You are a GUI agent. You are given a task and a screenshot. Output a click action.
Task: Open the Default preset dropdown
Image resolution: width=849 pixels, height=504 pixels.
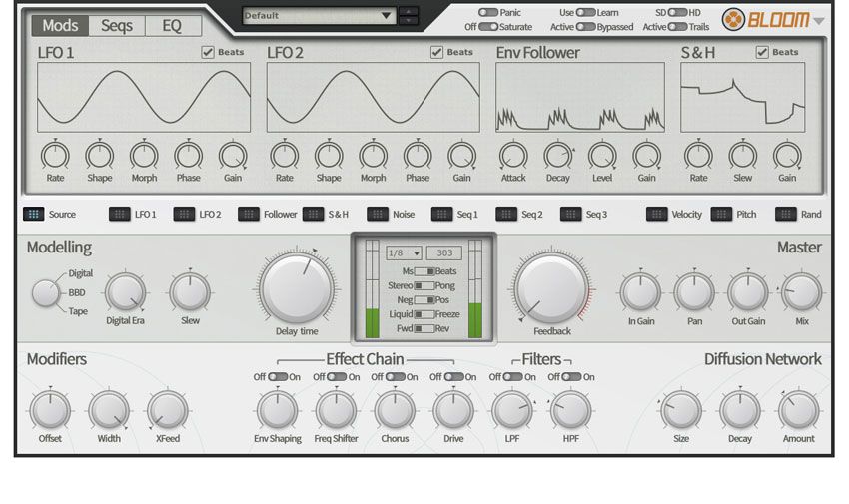(319, 15)
